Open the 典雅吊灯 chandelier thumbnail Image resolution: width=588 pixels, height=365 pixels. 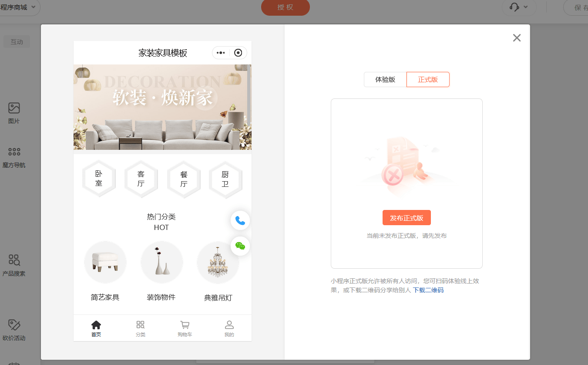click(x=218, y=262)
